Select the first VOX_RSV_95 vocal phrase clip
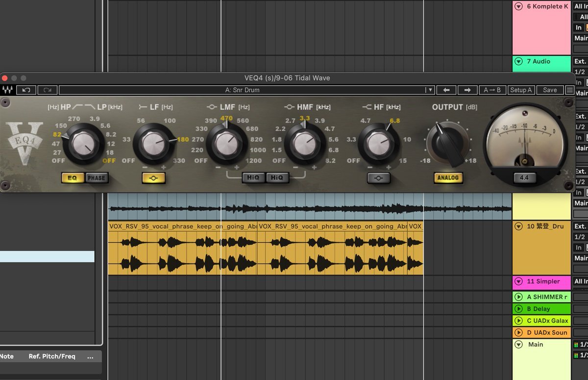Image resolution: width=588 pixels, height=380 pixels. tap(183, 248)
